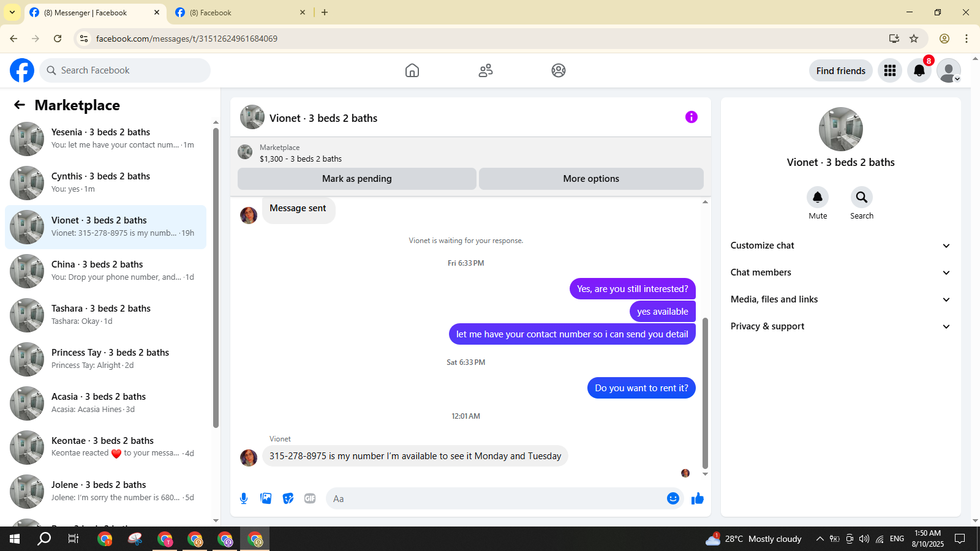The image size is (980, 551).
Task: Click the install app icon in address bar
Action: (894, 39)
